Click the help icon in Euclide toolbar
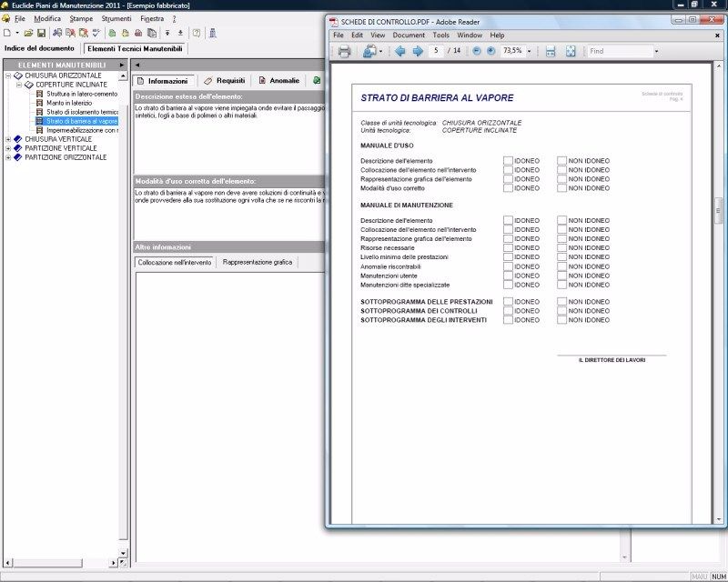The width and height of the screenshot is (728, 582). click(x=197, y=33)
